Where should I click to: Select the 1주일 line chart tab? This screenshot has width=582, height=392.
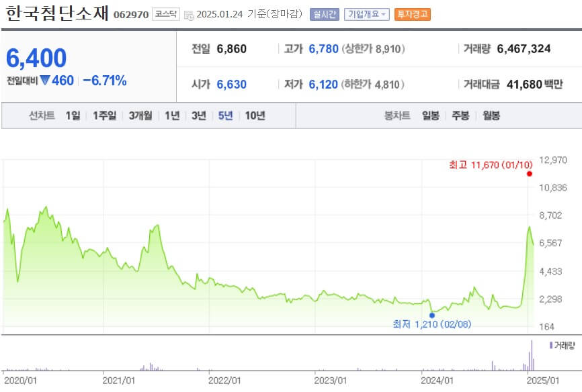(104, 115)
